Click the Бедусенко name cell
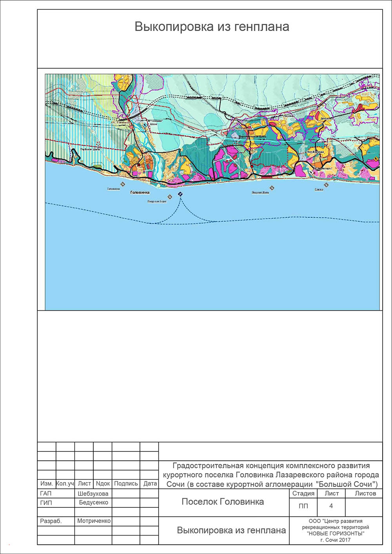The width and height of the screenshot is (392, 554). (x=93, y=502)
